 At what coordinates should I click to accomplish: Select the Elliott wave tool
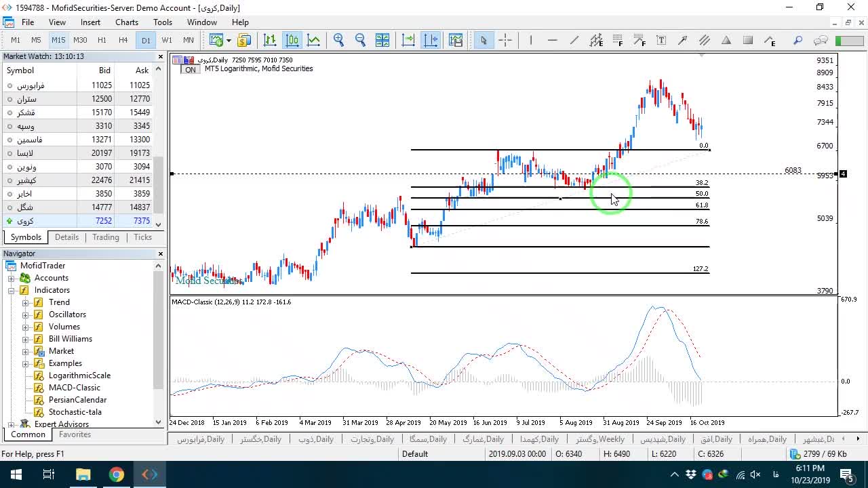coord(770,40)
